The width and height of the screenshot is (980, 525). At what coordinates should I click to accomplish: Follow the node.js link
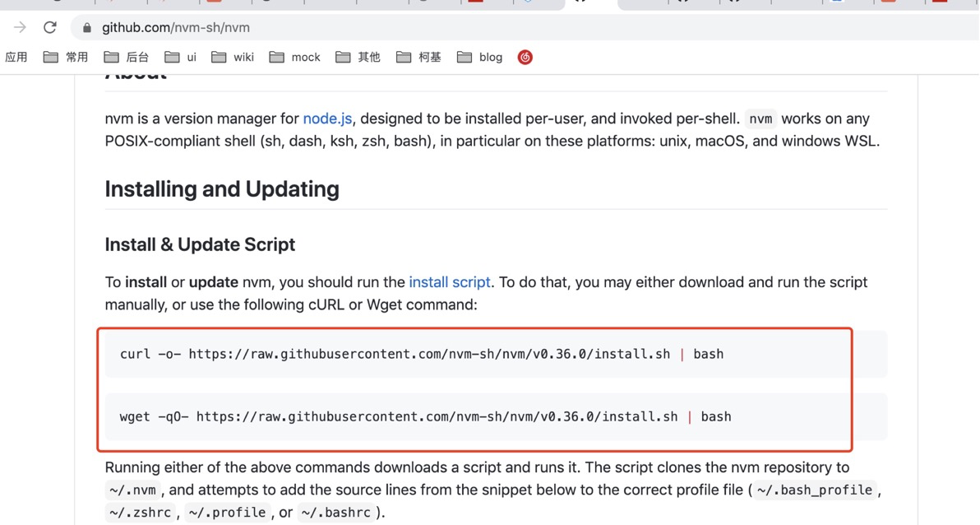[x=327, y=118]
